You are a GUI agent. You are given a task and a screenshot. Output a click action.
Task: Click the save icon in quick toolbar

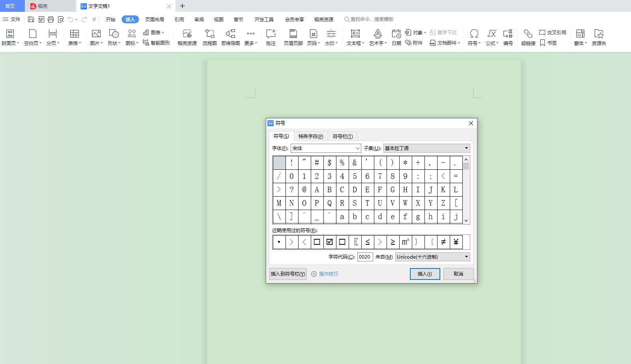coord(31,19)
